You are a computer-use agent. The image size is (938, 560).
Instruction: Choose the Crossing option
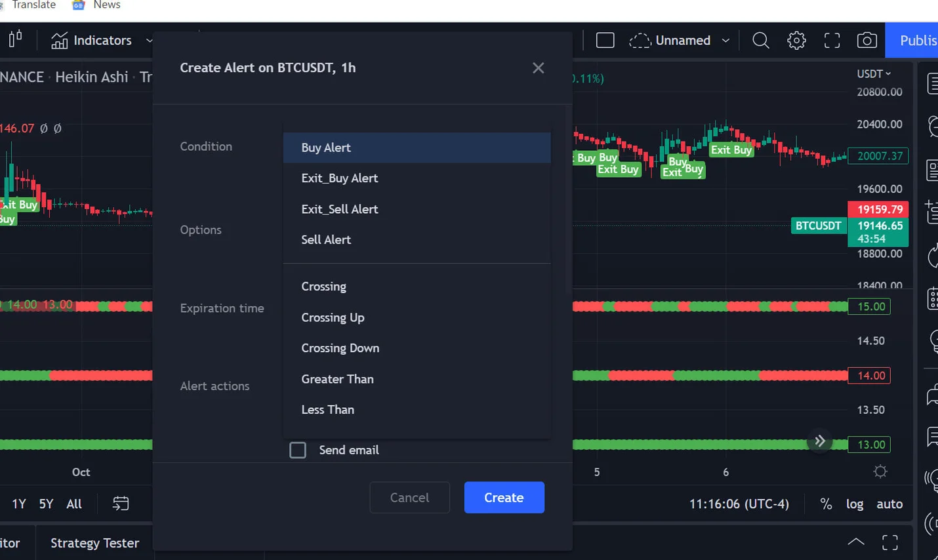click(417, 287)
